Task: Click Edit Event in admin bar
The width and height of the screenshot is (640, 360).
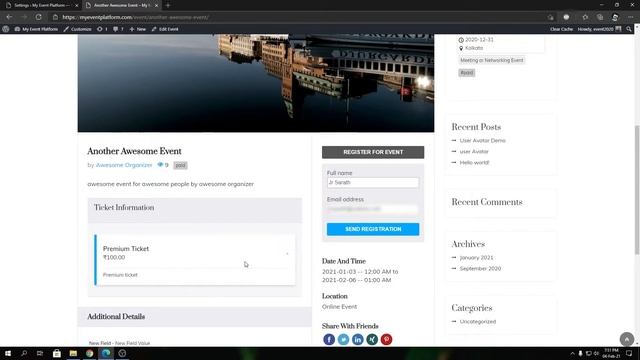Action: point(165,29)
